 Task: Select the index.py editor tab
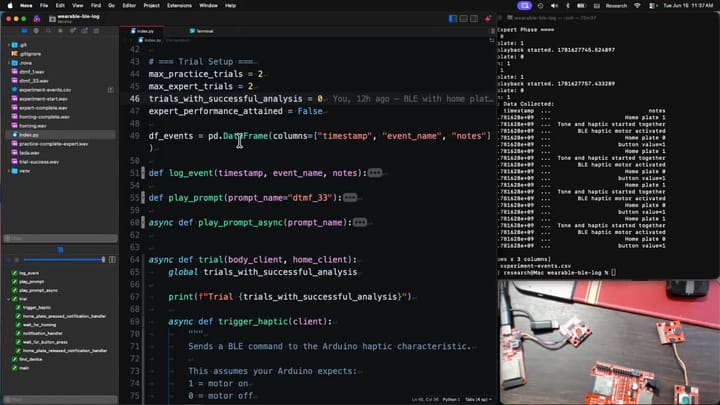142,31
